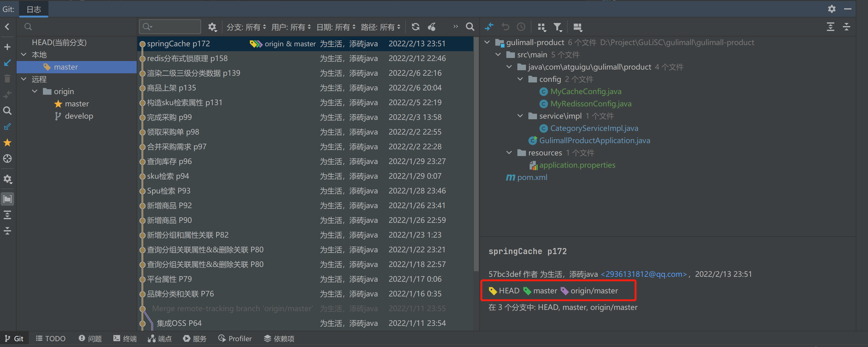This screenshot has height=347, width=868.
Task: Click the fetch all remotes arrow icon
Action: tap(7, 127)
